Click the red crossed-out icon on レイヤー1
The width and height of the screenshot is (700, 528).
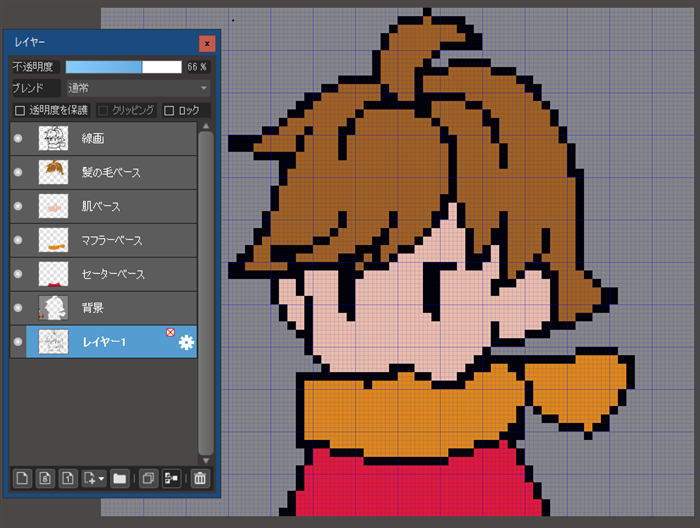pos(170,332)
